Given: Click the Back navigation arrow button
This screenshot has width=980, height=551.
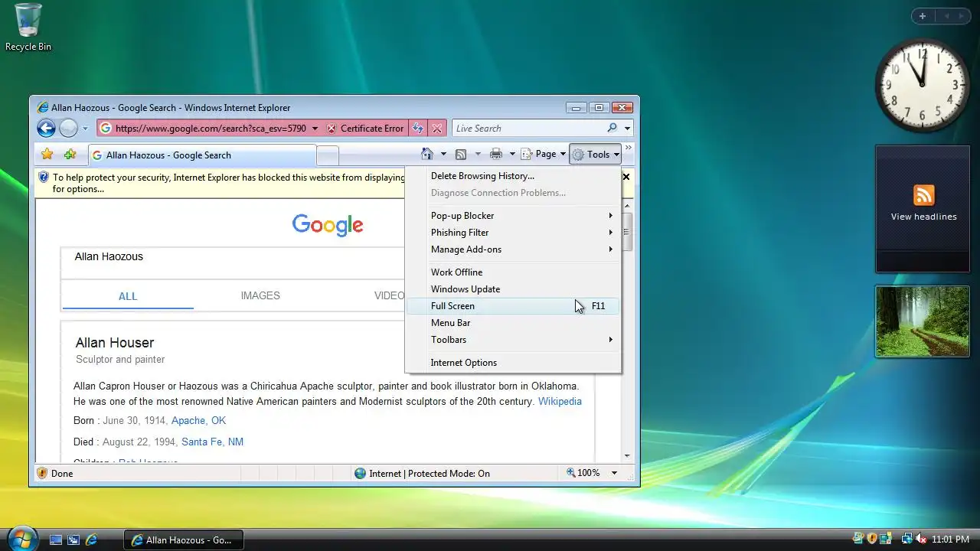Looking at the screenshot, I should coord(46,129).
